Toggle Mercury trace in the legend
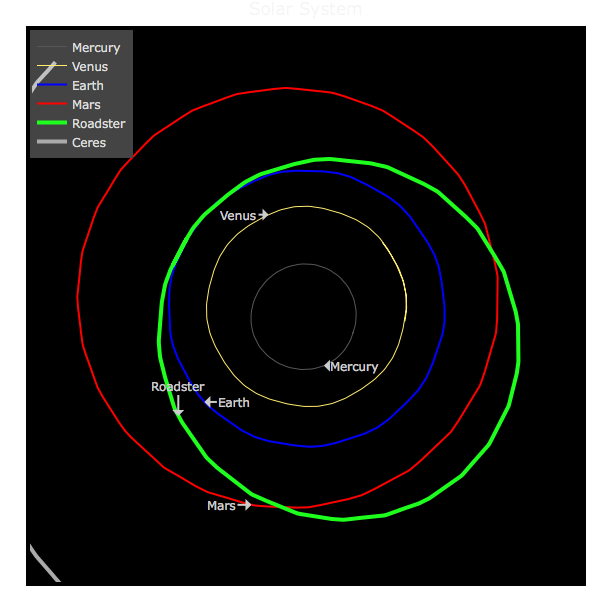612x612 pixels. point(81,48)
